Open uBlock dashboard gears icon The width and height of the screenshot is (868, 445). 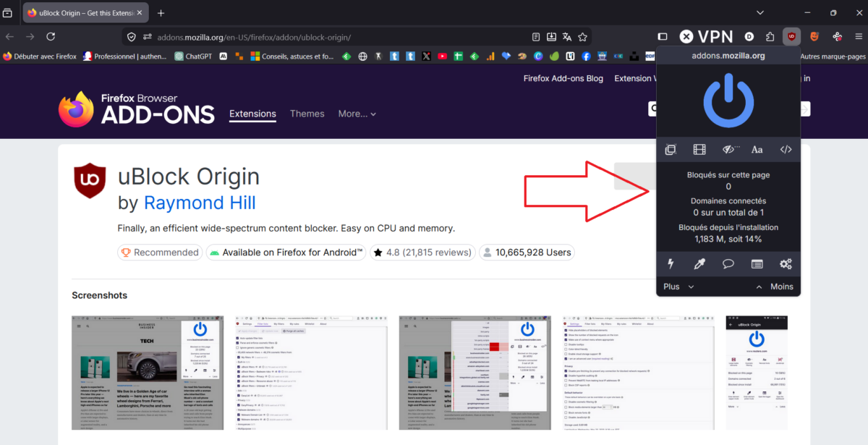[x=786, y=264]
